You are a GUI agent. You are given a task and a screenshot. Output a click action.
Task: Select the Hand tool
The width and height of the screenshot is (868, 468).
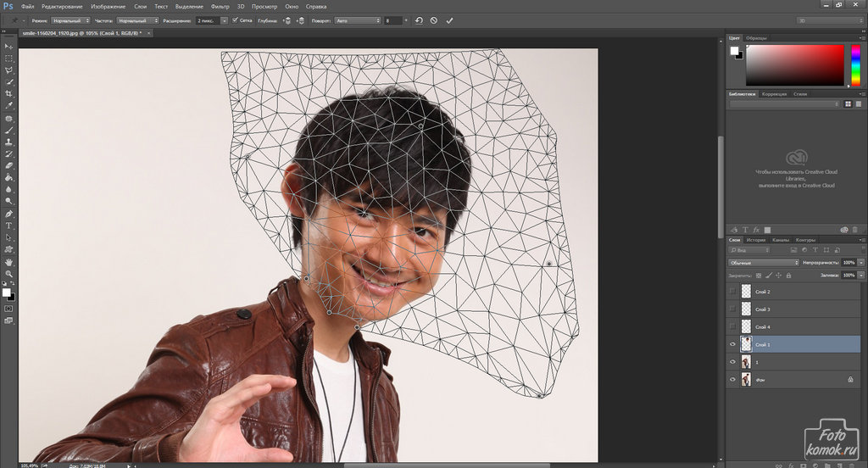pos(8,262)
